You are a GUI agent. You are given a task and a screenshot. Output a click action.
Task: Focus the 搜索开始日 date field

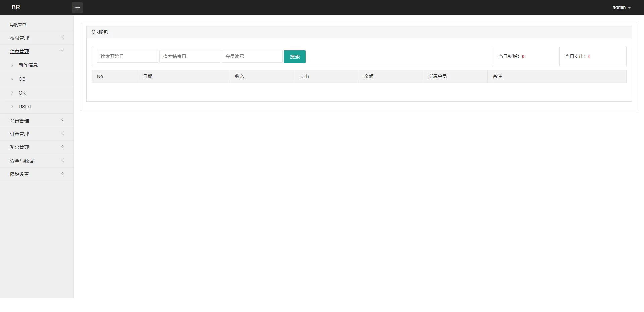point(127,56)
